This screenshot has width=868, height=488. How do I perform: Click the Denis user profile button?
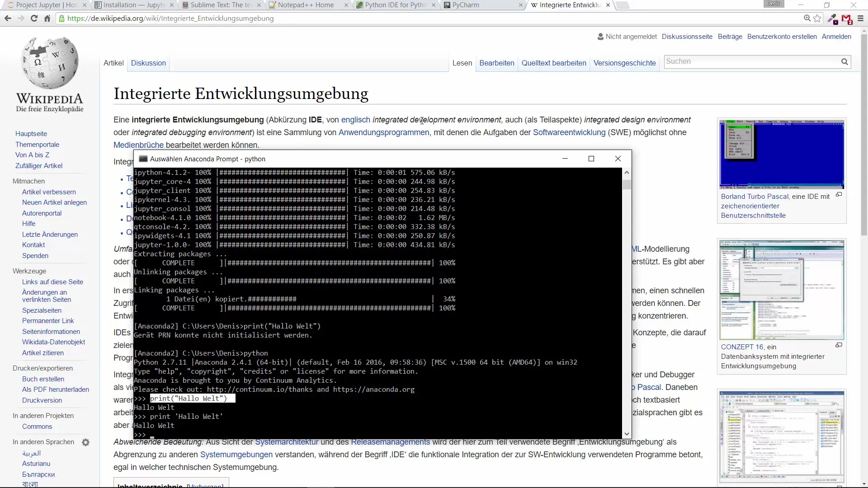[774, 4]
